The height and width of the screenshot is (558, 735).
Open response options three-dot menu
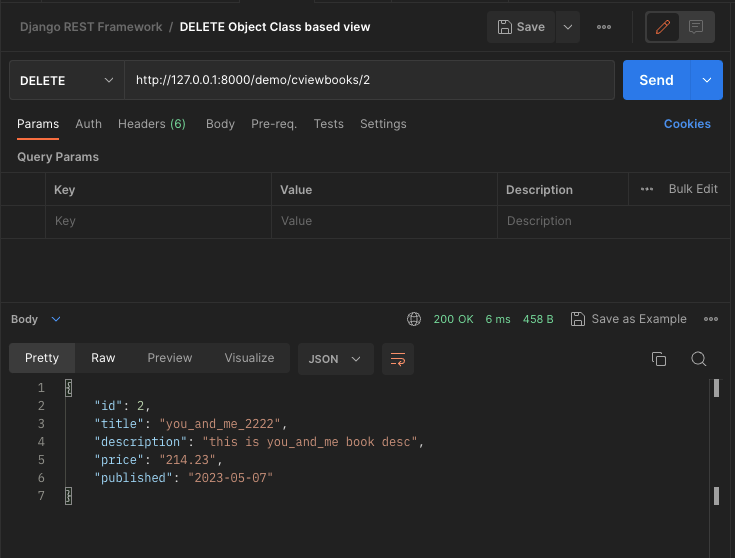tap(711, 319)
